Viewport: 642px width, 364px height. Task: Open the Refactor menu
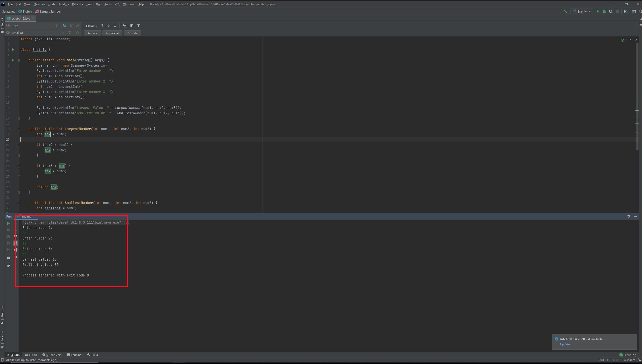click(77, 4)
